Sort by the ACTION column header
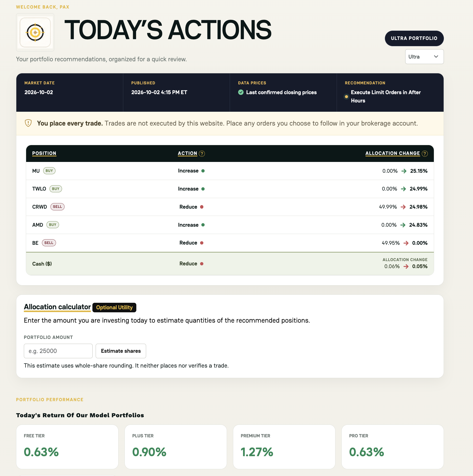The height and width of the screenshot is (476, 473). 188,153
